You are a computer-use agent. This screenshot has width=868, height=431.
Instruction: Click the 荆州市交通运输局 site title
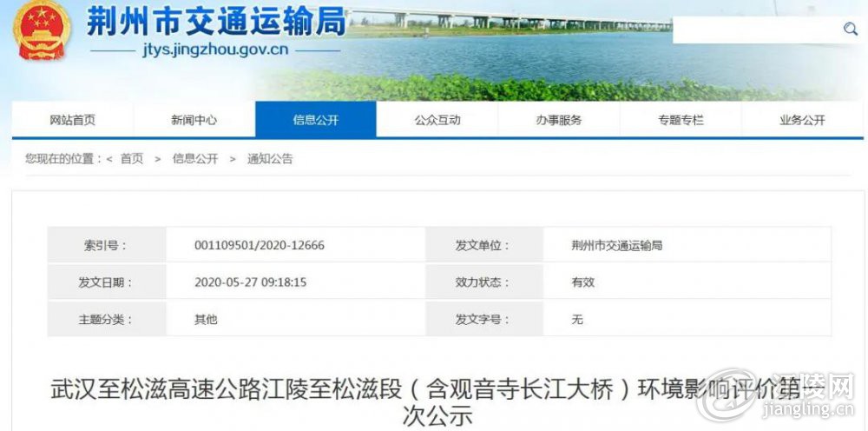point(216,22)
